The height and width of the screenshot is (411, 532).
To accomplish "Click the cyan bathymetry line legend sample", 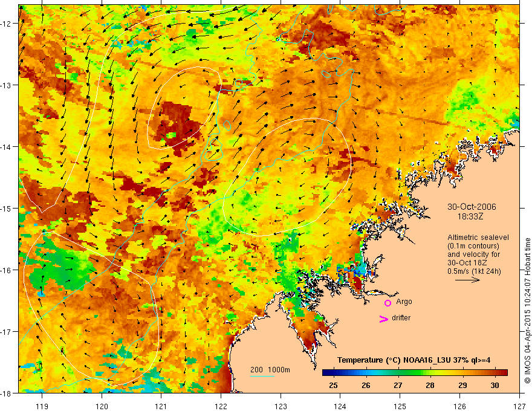I will point(262,376).
